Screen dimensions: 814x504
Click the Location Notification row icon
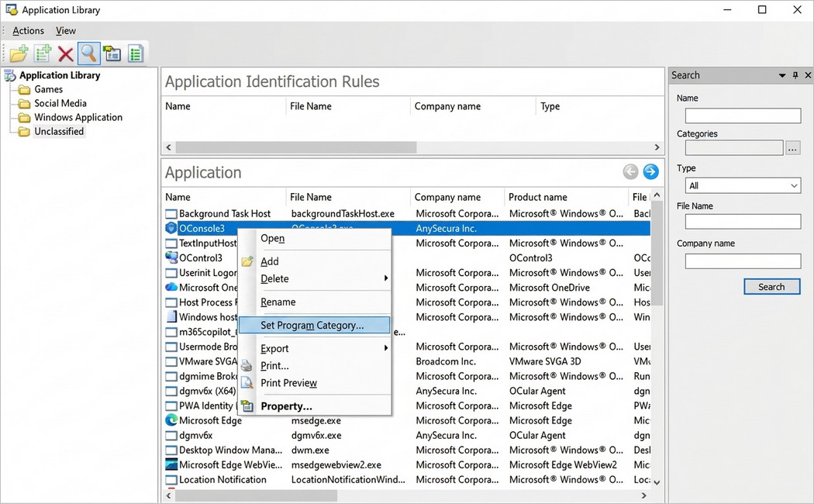pyautogui.click(x=171, y=480)
